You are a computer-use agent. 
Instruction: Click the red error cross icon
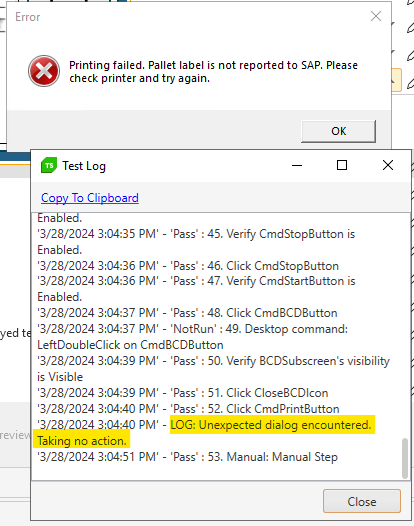point(44,71)
